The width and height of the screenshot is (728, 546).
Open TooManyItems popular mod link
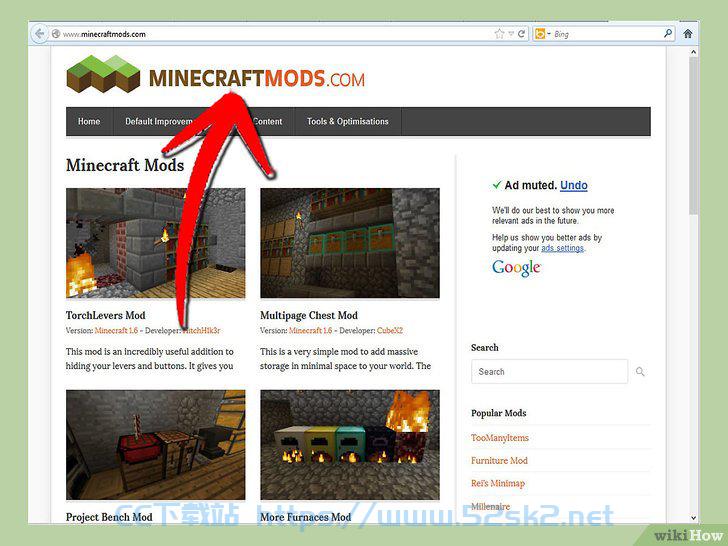point(500,438)
